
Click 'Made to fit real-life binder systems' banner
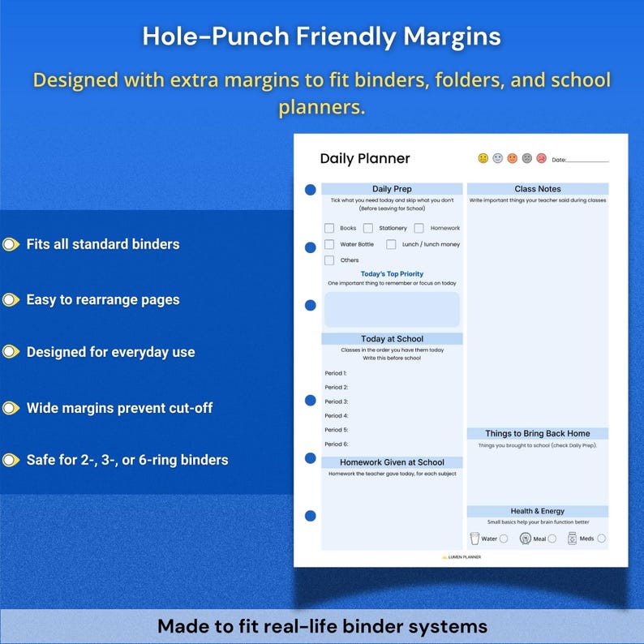[322, 626]
